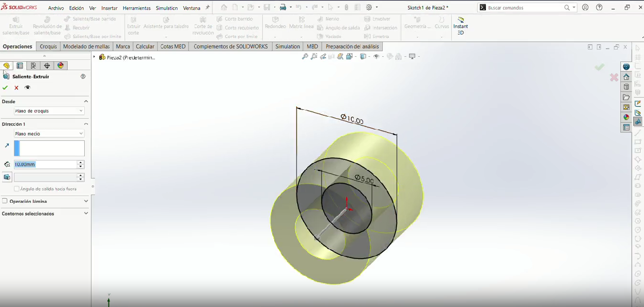Open the Edición menu
Screen dimensions: 644x307
[x=76, y=8]
